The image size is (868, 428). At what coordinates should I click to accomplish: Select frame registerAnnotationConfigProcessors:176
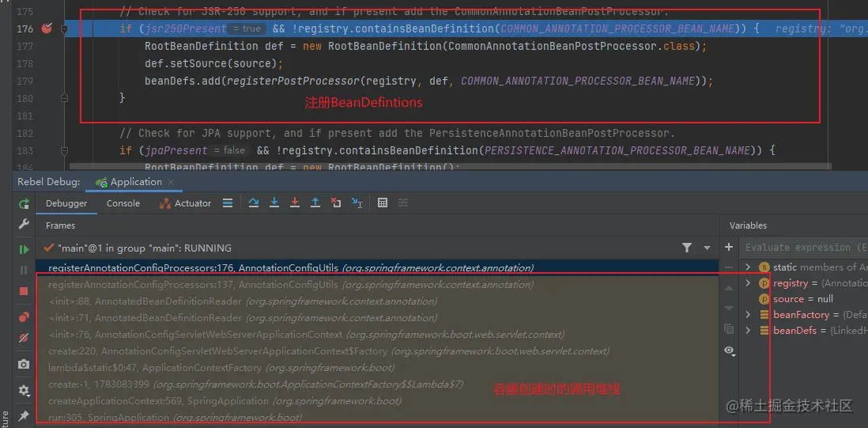377,267
